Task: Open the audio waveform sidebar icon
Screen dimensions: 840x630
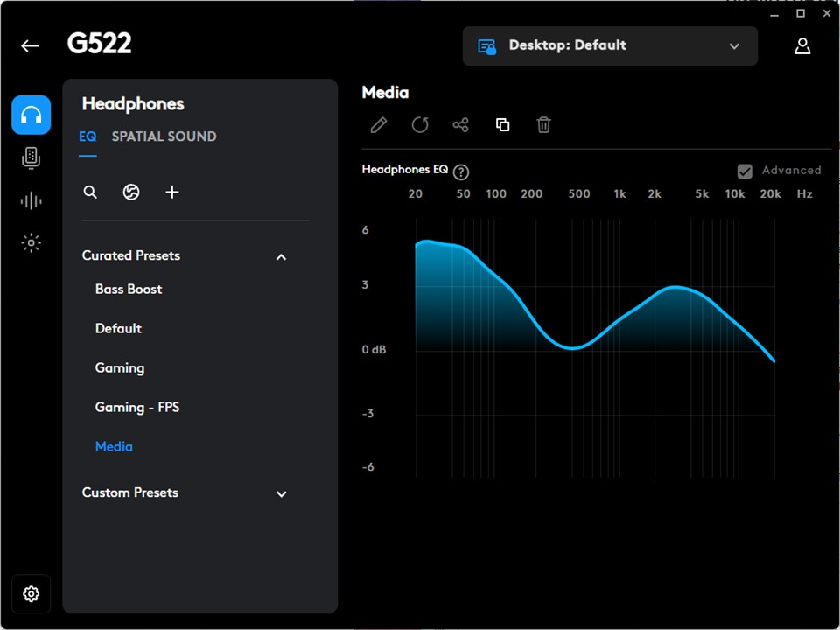Action: 31,200
